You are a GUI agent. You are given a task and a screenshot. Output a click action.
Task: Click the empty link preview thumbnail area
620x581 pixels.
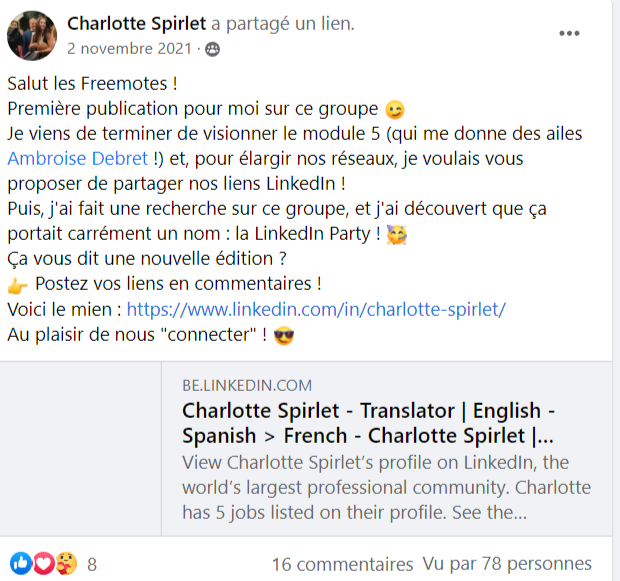[x=84, y=448]
